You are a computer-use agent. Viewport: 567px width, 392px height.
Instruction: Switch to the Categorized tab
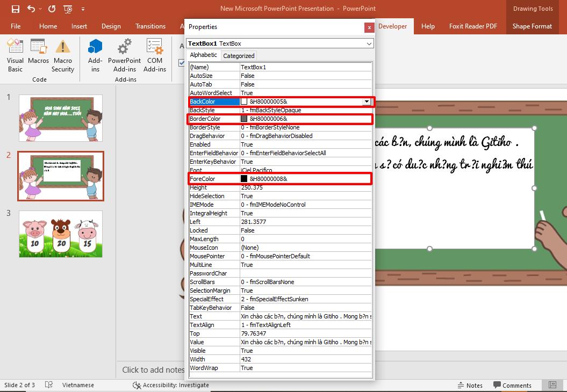(239, 55)
